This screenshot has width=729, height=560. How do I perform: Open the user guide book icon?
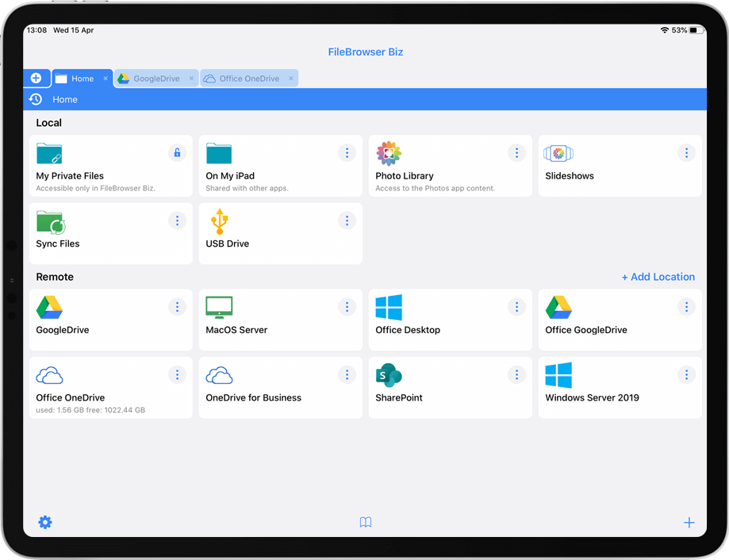(x=366, y=523)
